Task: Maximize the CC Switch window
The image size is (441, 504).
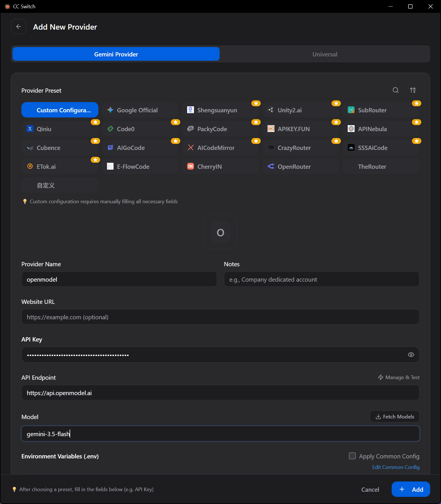Action: pyautogui.click(x=410, y=6)
